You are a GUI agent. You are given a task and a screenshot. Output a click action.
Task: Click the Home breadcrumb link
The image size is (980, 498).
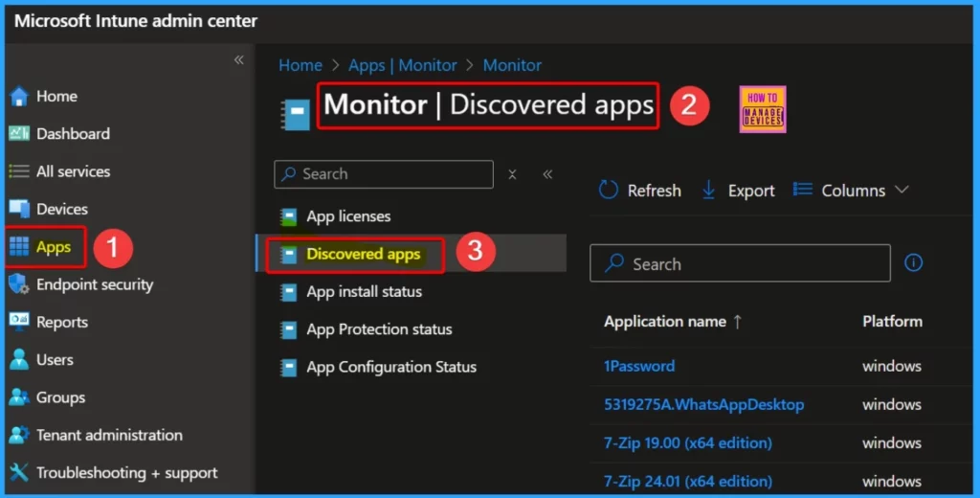coord(301,65)
